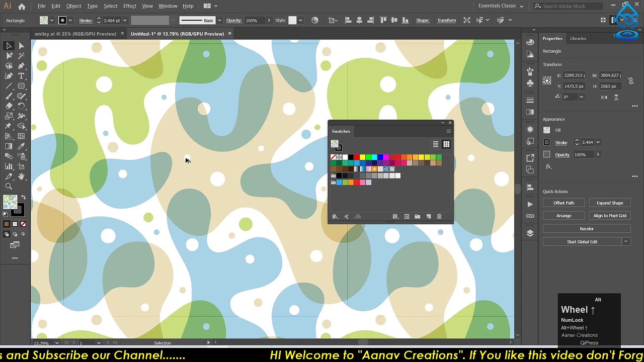The width and height of the screenshot is (644, 362).
Task: Switch Swatches panel to list view
Action: (436, 144)
